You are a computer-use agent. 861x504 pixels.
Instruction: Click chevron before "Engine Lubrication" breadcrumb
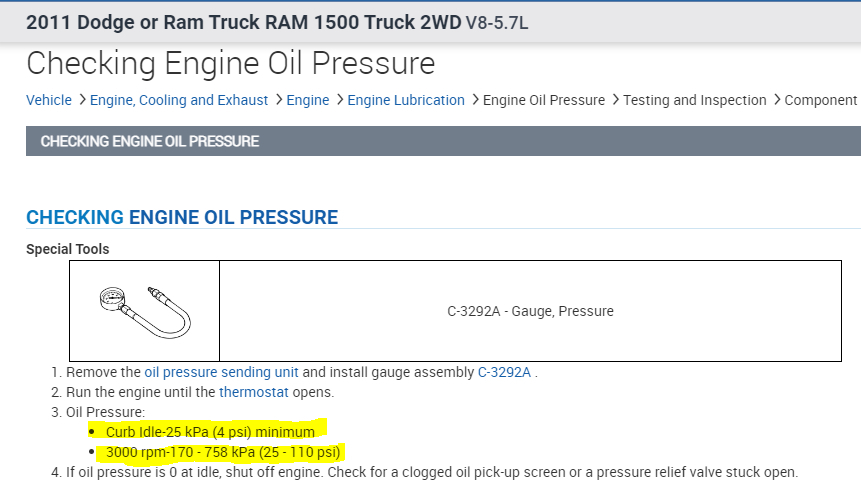(339, 100)
